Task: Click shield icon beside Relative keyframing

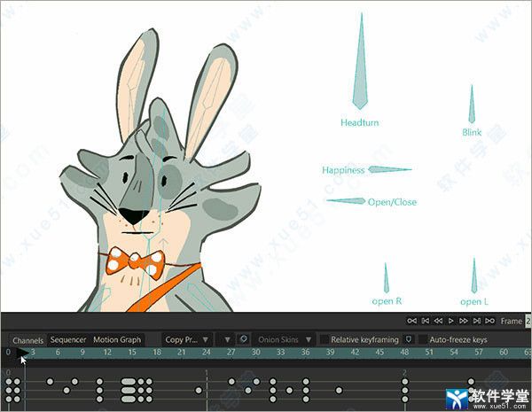Action: 409,339
